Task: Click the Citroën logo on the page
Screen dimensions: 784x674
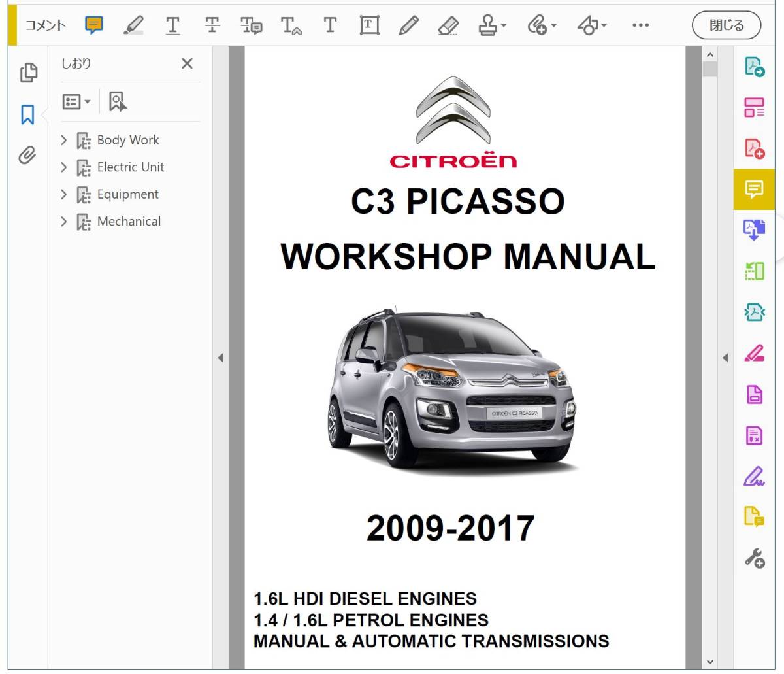Action: [453, 122]
